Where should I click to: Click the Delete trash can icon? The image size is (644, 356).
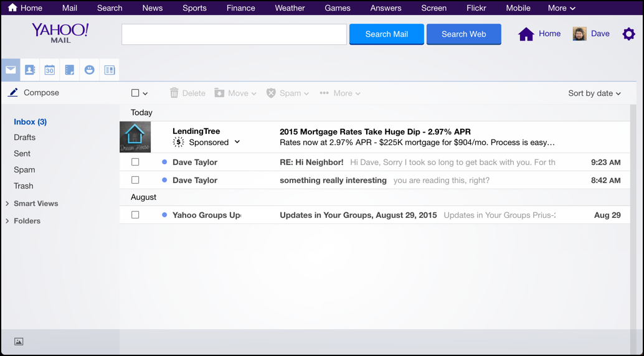[x=174, y=93]
